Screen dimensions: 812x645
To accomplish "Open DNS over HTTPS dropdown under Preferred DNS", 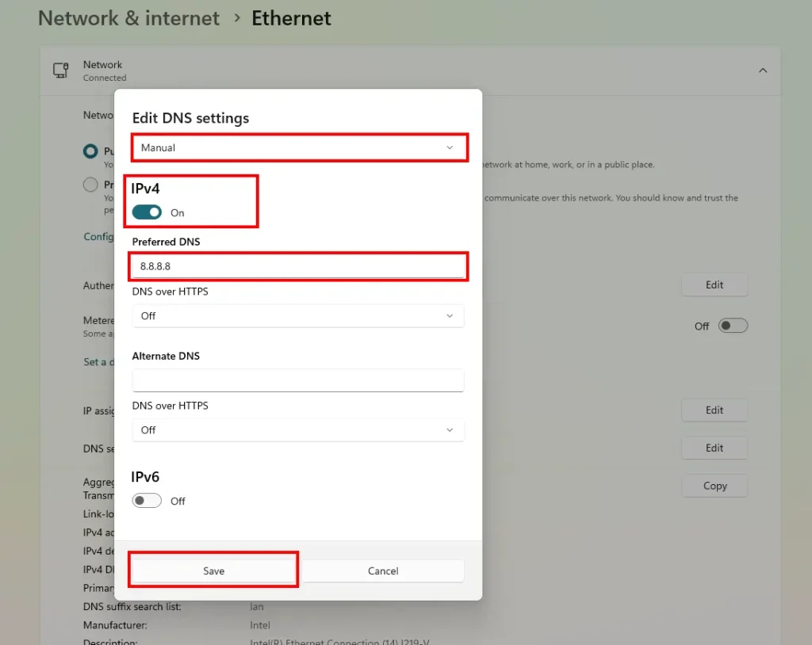I will tap(298, 316).
